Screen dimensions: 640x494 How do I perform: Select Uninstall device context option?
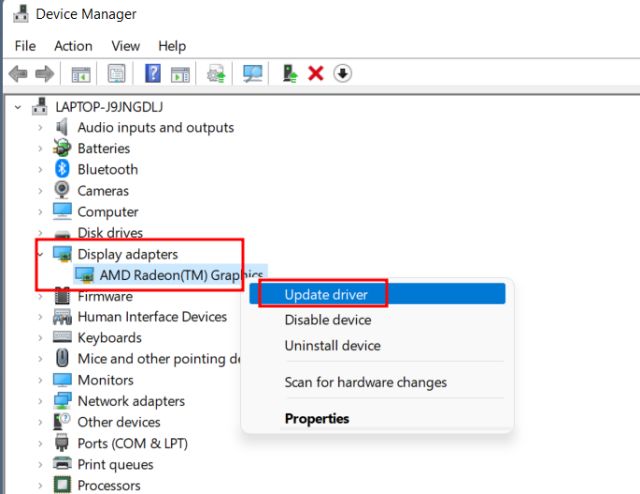pyautogui.click(x=332, y=346)
